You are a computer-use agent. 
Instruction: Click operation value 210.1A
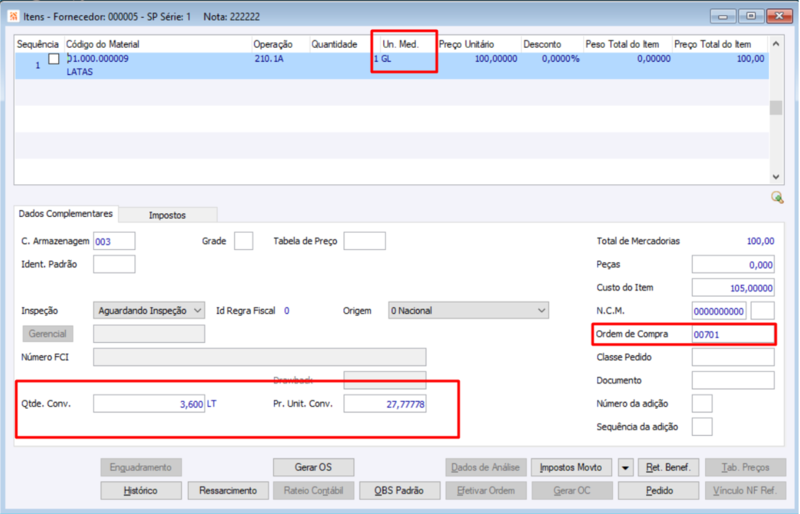(269, 59)
